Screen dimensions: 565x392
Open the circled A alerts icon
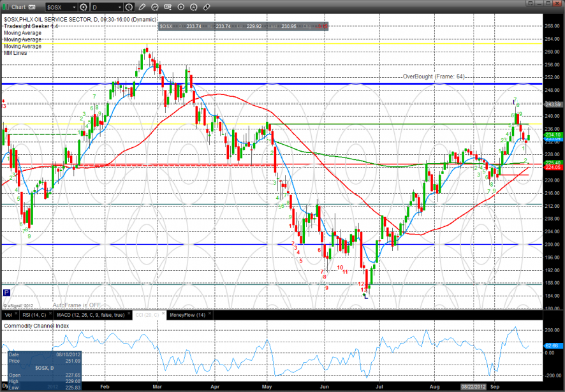tap(193, 7)
